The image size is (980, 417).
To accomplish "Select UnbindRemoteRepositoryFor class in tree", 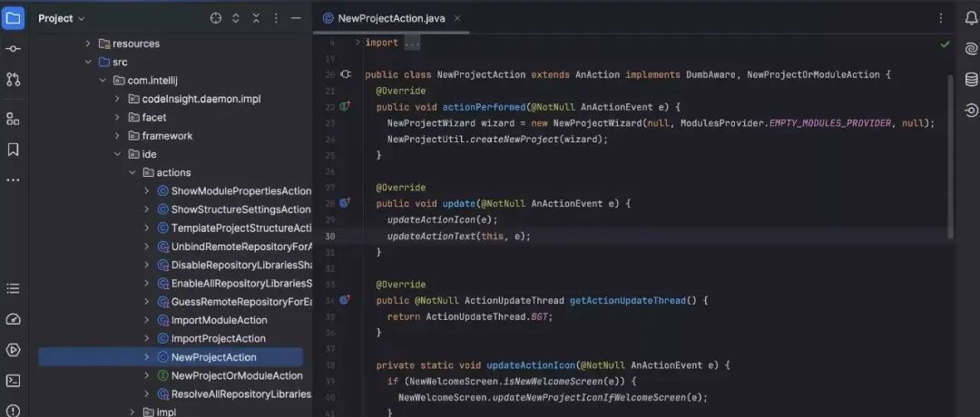I will click(x=242, y=247).
